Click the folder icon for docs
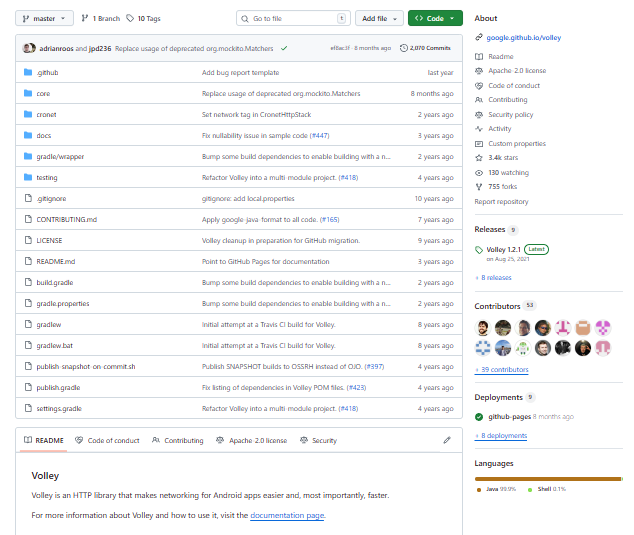Screen dimensions: 634x535 click(28, 135)
